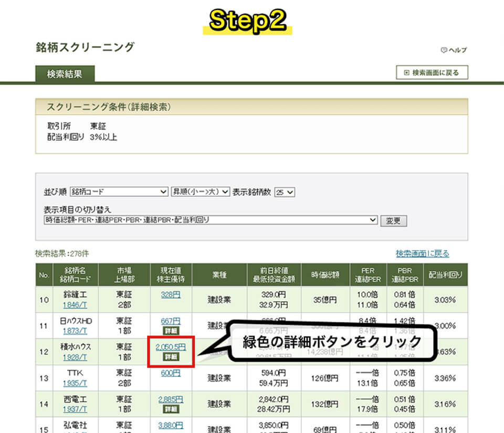Viewport: 504px width, 433px height.
Task: Open stock code link 1937/T
Action: point(75,409)
